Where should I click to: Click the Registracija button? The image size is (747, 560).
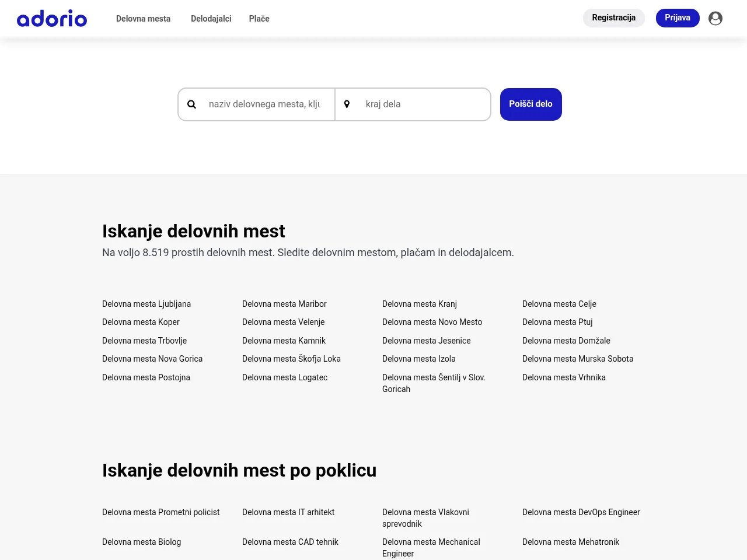coord(614,18)
